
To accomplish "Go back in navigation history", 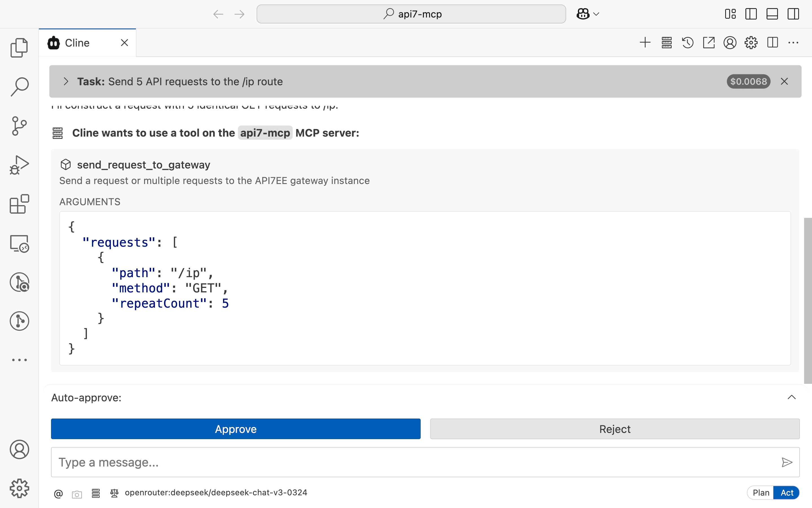I will click(218, 14).
